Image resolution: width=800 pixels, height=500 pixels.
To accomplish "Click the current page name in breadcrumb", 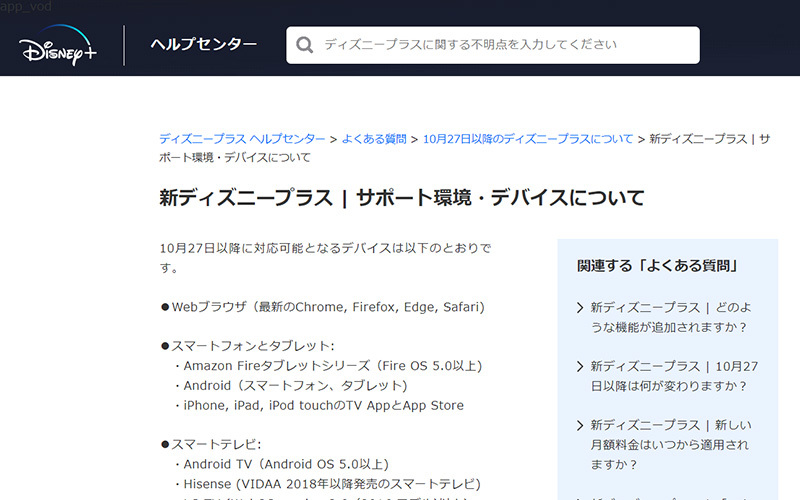I will [708, 139].
